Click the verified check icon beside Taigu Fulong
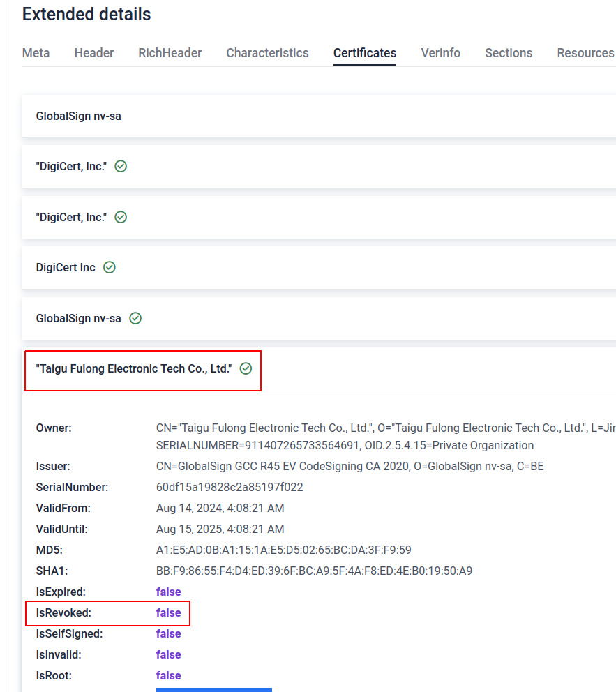 point(246,368)
